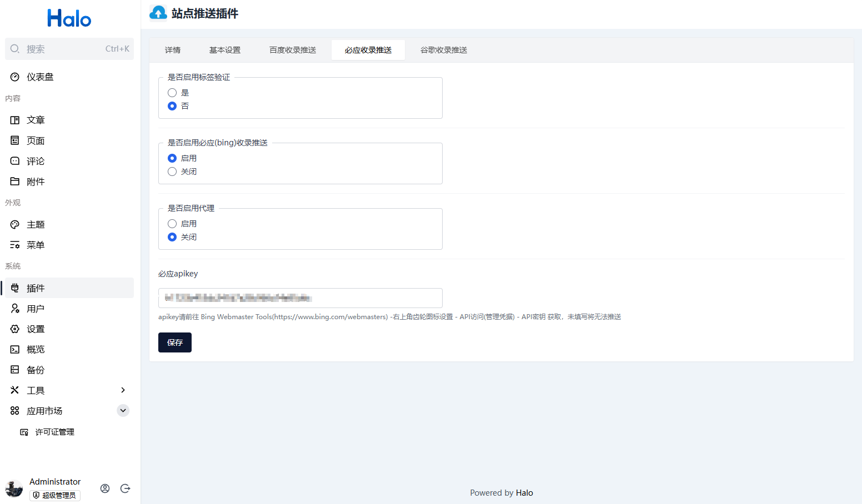Screen dimensions: 862x504
Task: Open the dashboard (仪表盘) icon
Action: (x=15, y=77)
